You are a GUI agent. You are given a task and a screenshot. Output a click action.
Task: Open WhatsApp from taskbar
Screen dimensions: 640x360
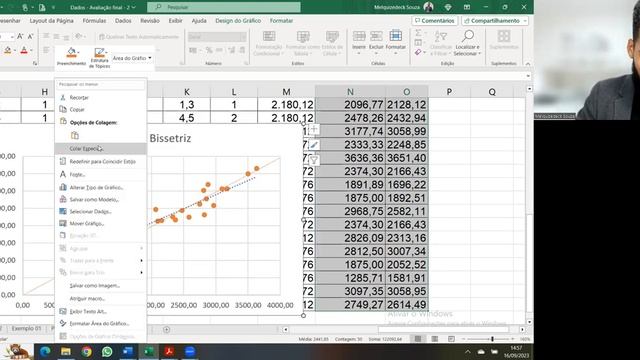click(x=107, y=351)
